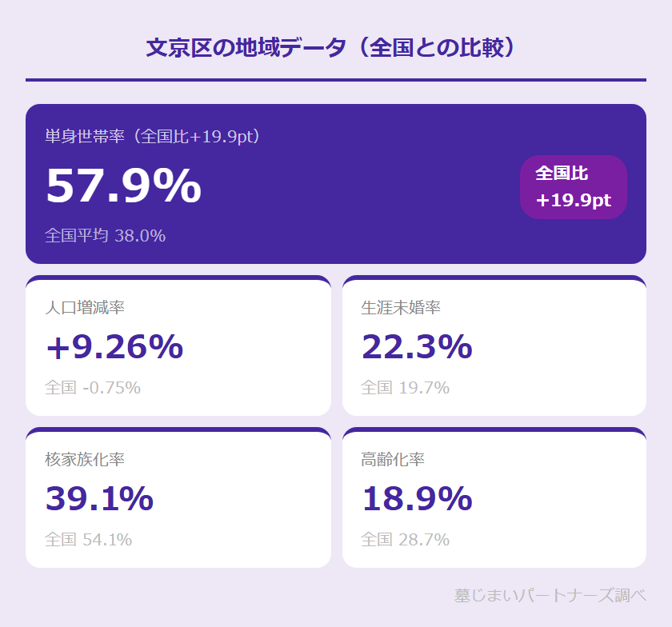Click the 高齢化率 card label
This screenshot has height=627, width=672.
click(x=393, y=459)
